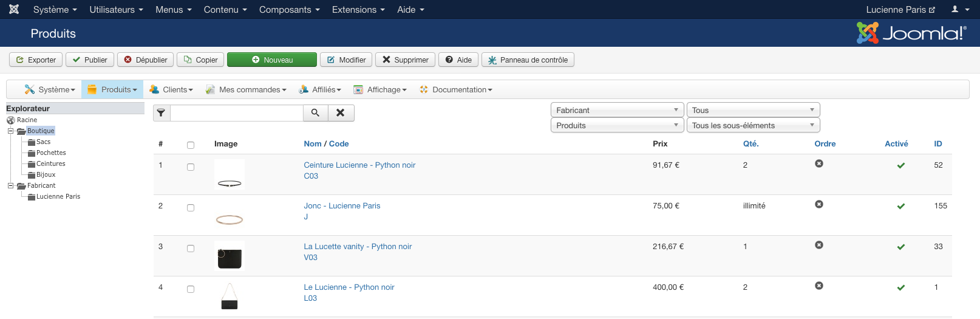Click the filter funnel icon

(162, 113)
